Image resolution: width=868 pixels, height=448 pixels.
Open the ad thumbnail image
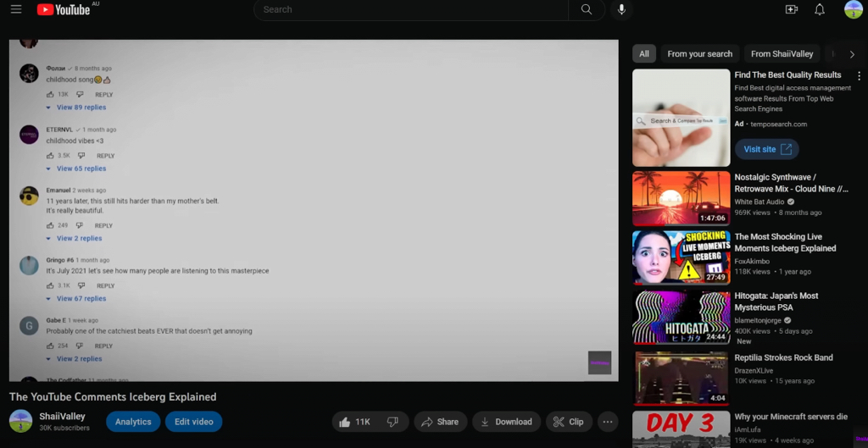pyautogui.click(x=682, y=118)
